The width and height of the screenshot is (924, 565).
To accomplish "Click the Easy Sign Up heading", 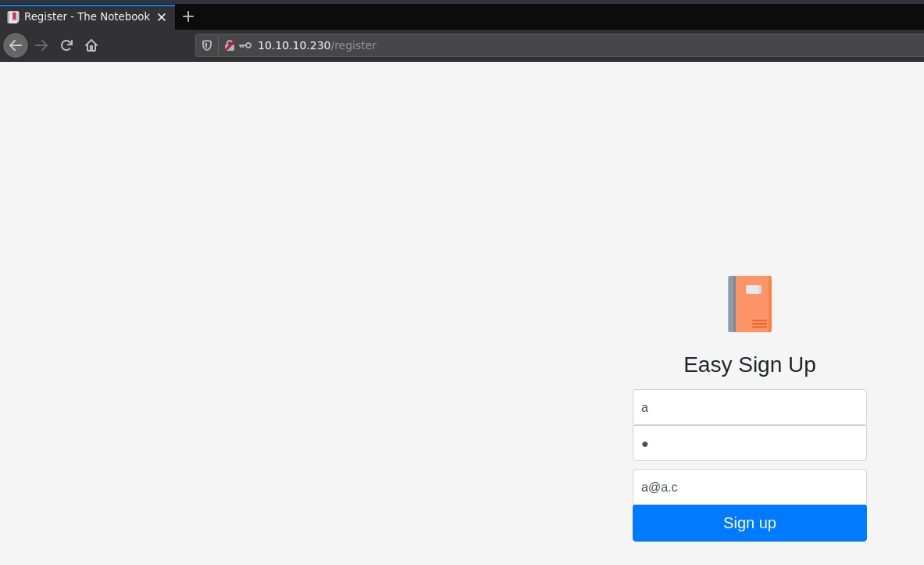I will [x=749, y=365].
